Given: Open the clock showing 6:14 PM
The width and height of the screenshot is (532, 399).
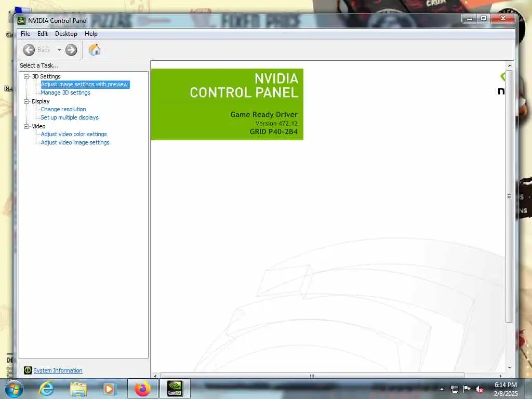Looking at the screenshot, I should pos(506,389).
